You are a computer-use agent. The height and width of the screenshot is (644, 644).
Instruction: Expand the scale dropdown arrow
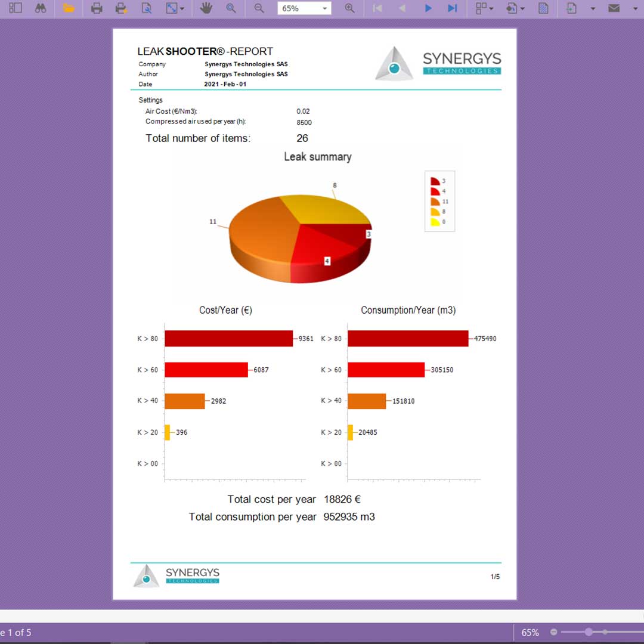pos(182,9)
